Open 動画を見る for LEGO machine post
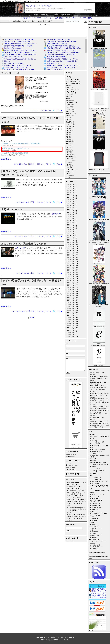Image resolution: width=110 pixels, height=644 pixels. pos(6,268)
